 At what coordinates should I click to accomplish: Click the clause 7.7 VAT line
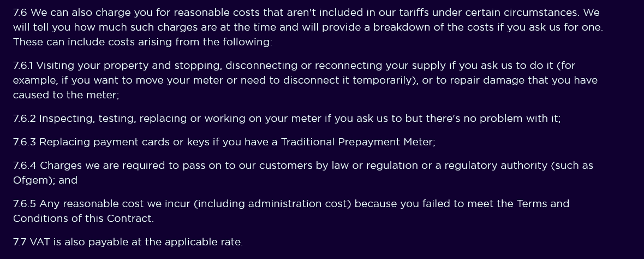click(128, 242)
